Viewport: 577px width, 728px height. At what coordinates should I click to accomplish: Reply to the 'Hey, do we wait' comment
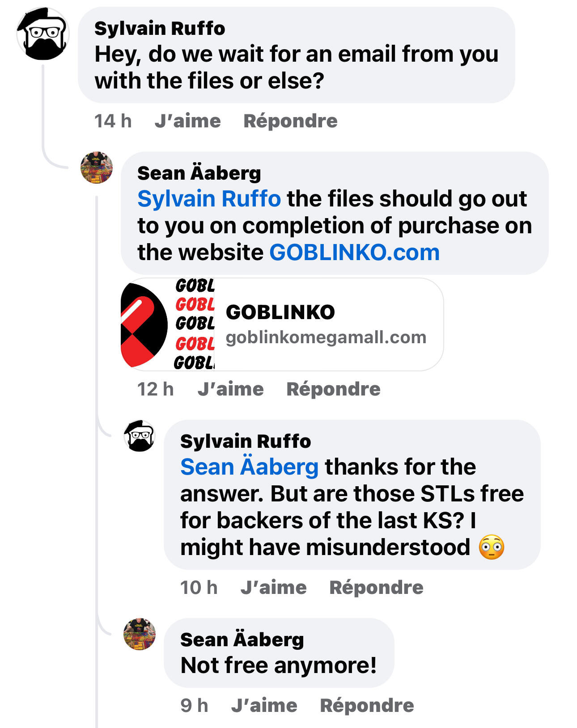point(290,121)
